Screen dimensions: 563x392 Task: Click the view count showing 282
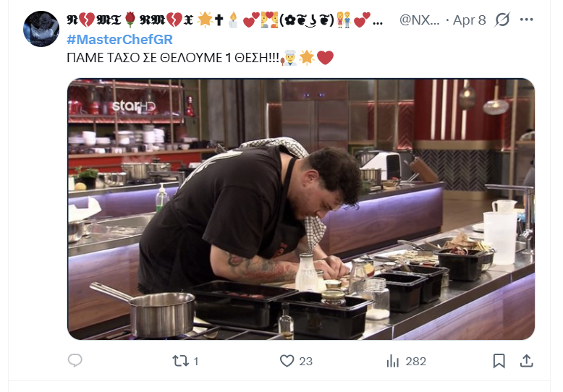415,361
